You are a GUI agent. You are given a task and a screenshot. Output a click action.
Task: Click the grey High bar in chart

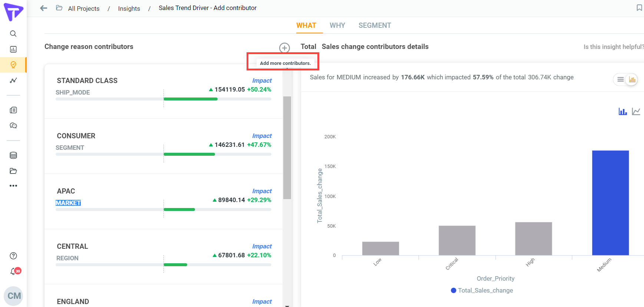pos(534,239)
